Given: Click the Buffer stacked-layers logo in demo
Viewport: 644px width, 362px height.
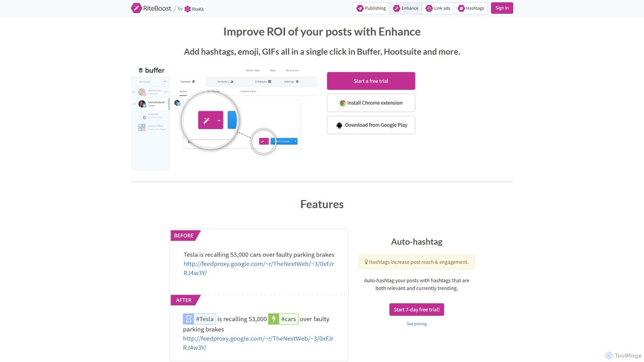Looking at the screenshot, I should 141,70.
